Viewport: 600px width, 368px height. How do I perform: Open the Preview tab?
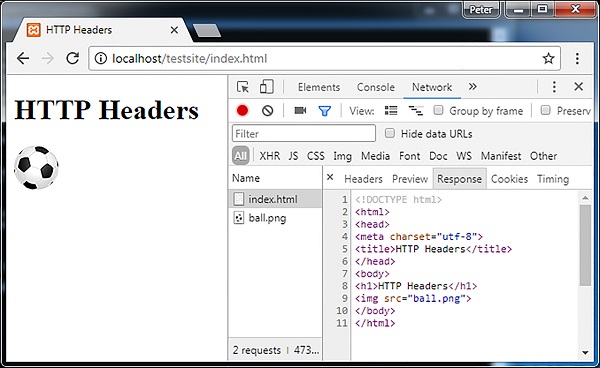click(410, 179)
